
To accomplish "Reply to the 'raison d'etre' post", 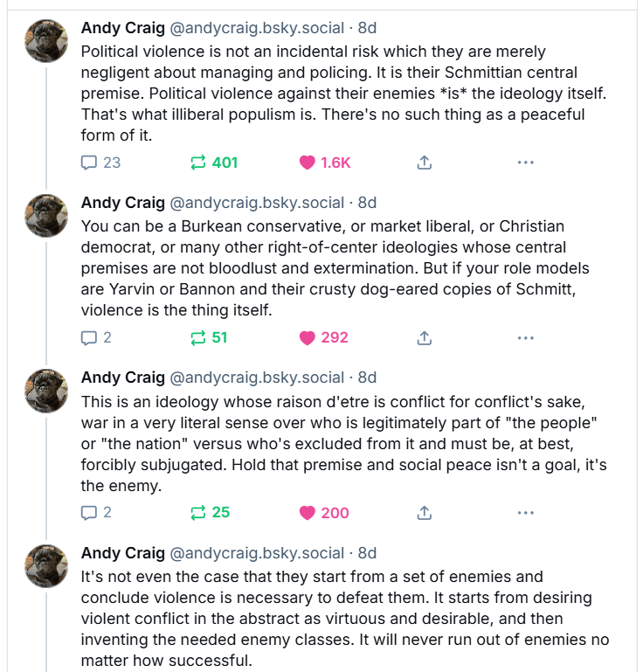I will click(96, 513).
